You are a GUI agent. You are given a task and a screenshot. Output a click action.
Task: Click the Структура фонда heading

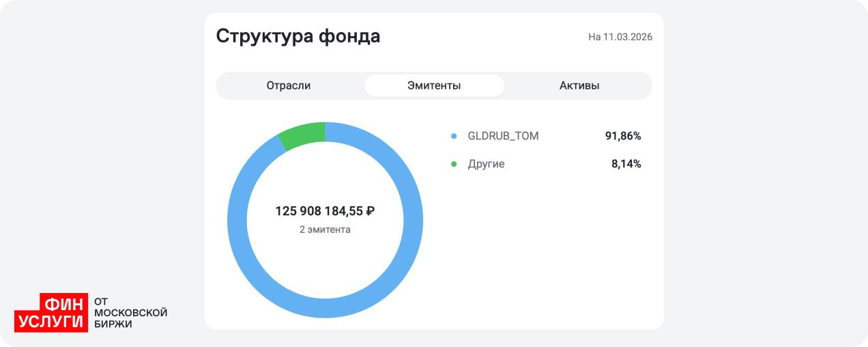tap(298, 36)
